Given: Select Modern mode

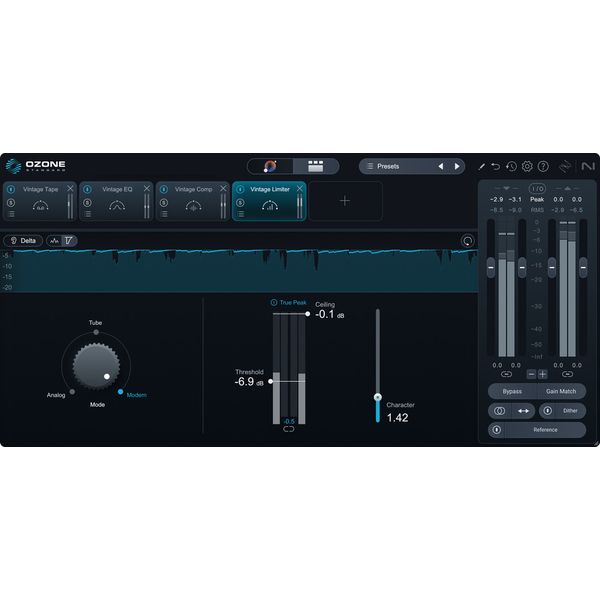Looking at the screenshot, I should tap(121, 392).
